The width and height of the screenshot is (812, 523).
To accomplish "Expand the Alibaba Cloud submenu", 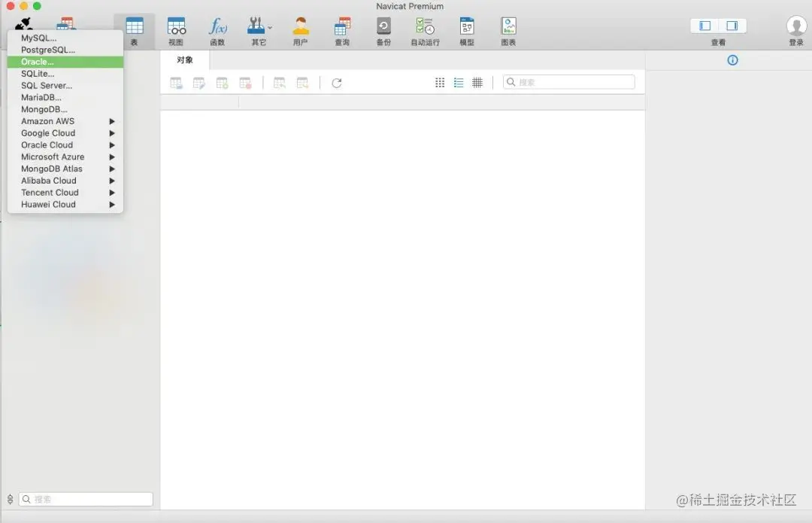I will pyautogui.click(x=65, y=181).
